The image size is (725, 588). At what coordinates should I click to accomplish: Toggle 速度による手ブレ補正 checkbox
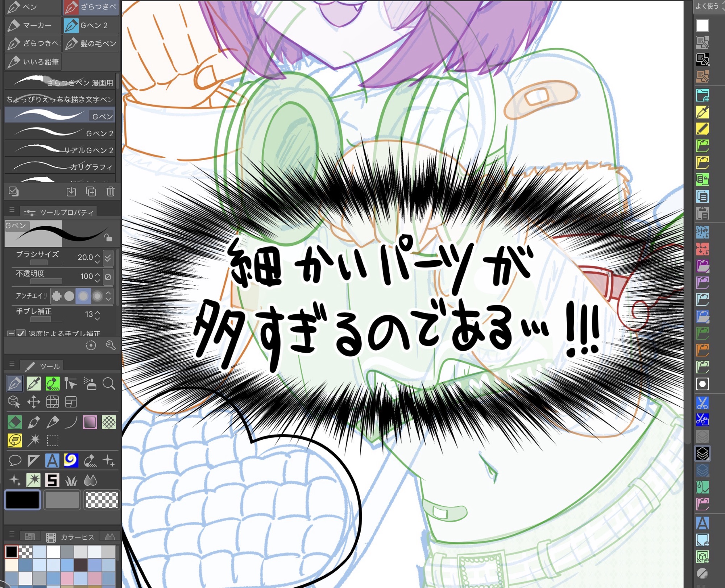[21, 333]
